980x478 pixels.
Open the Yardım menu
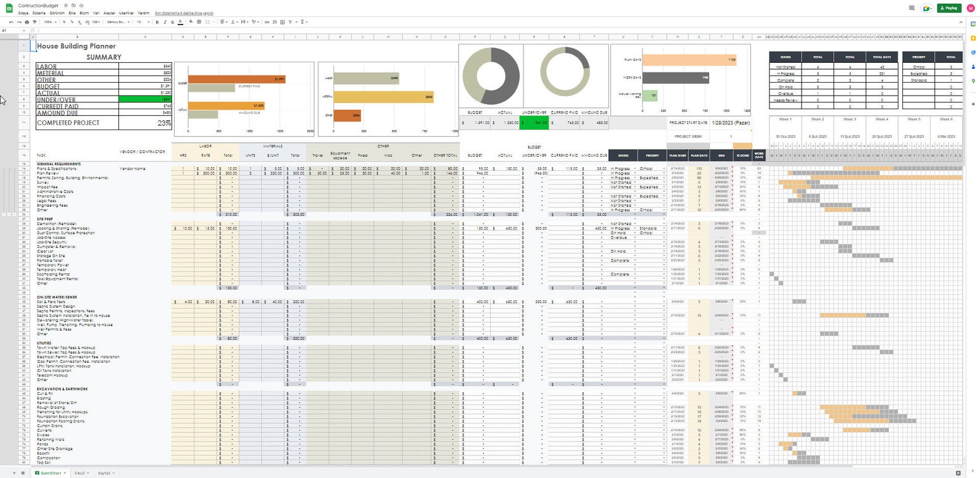point(143,13)
